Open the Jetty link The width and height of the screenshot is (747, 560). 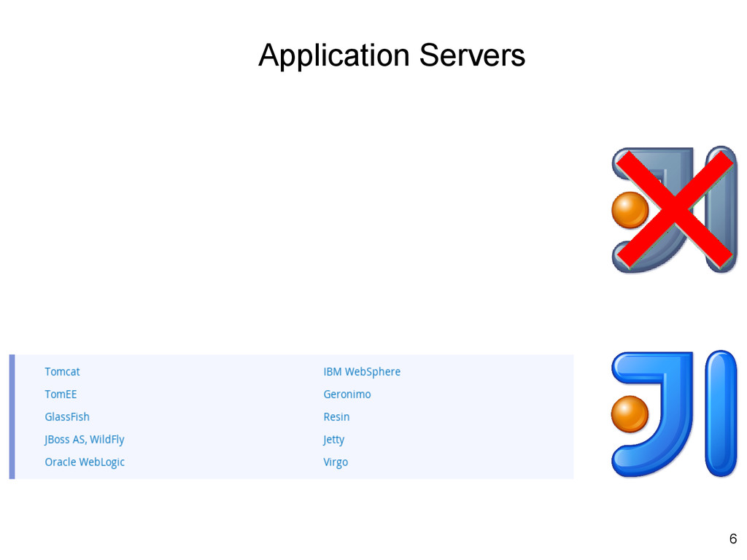coord(333,440)
